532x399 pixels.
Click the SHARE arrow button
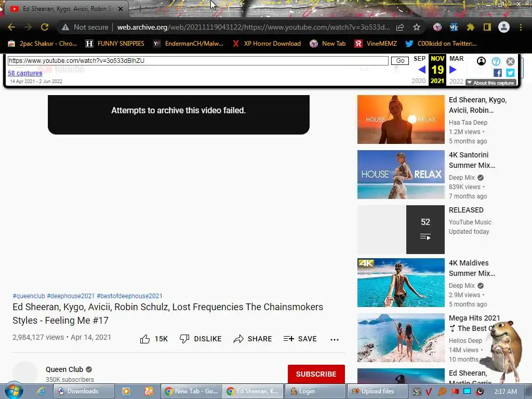point(253,339)
